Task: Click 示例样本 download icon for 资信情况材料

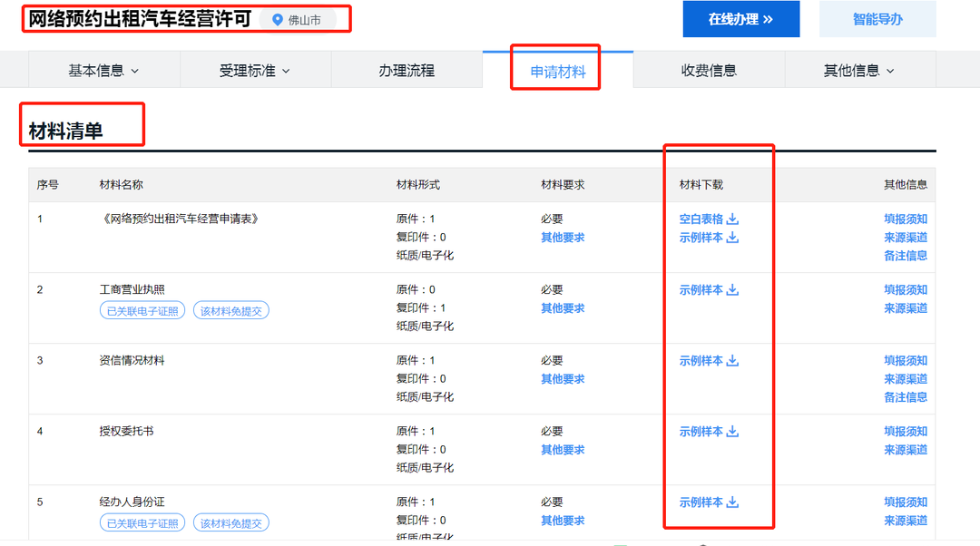Action: 733,361
